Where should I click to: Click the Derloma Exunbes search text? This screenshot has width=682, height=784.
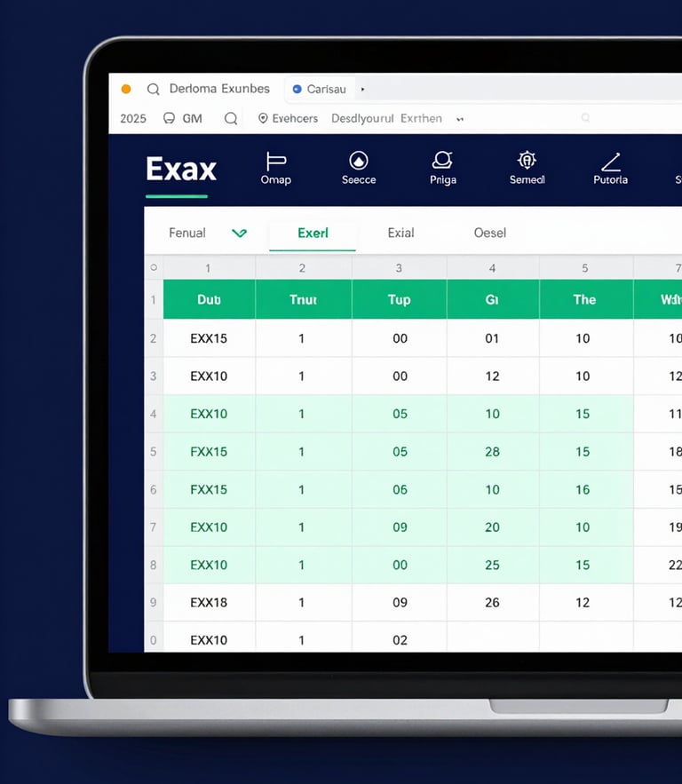(x=219, y=89)
